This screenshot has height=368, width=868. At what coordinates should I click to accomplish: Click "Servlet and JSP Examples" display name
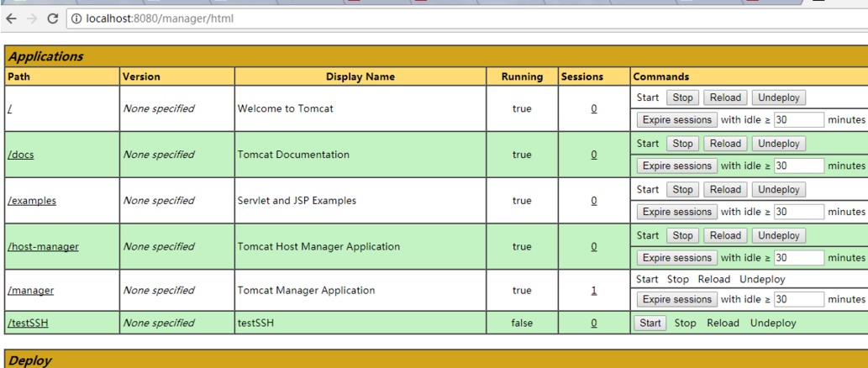point(297,200)
